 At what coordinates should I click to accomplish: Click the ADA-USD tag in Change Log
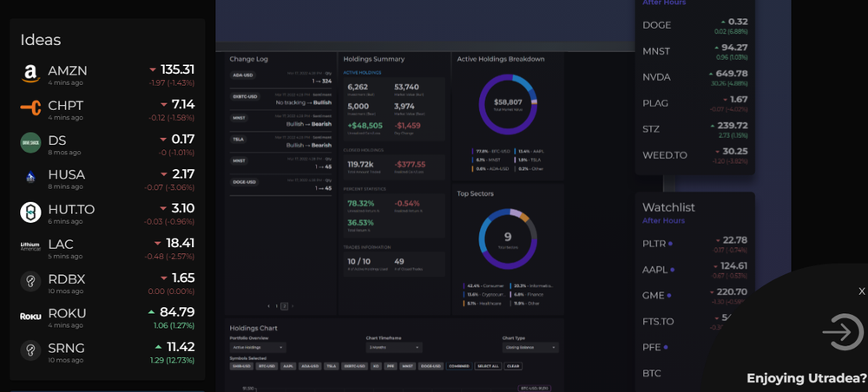(x=242, y=75)
